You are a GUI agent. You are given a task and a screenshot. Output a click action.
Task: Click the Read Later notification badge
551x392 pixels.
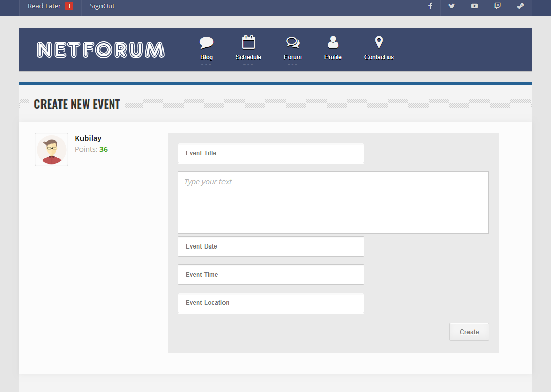click(x=70, y=6)
